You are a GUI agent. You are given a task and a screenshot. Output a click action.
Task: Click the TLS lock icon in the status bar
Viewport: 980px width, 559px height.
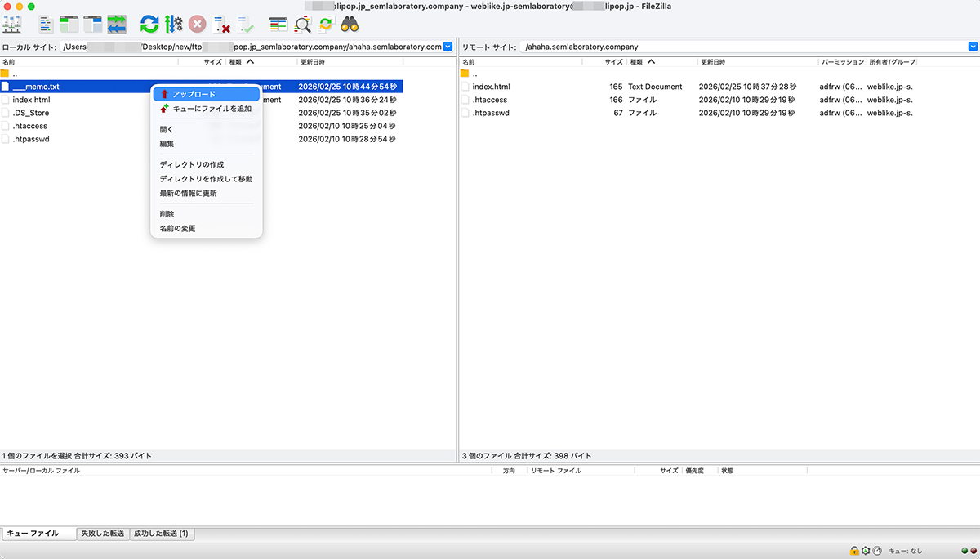coord(854,551)
